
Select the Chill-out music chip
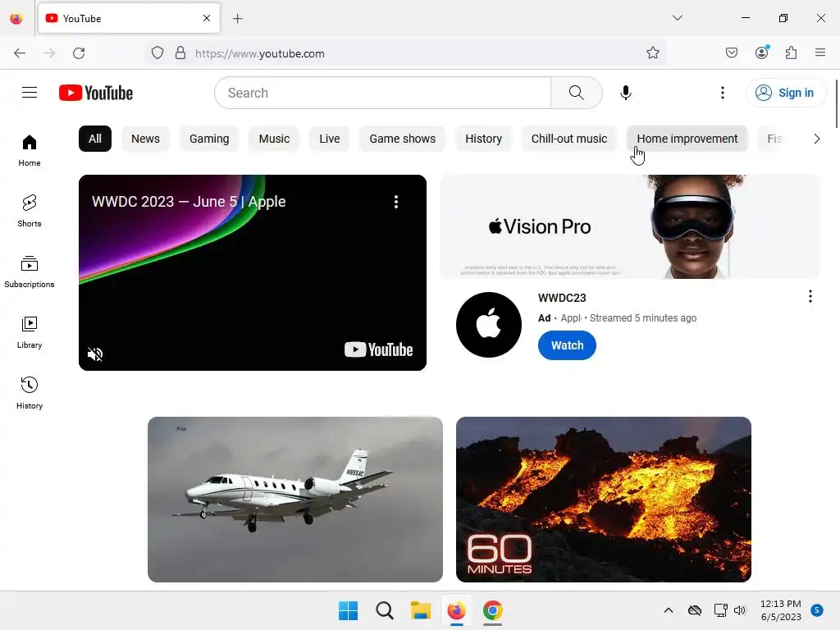569,139
